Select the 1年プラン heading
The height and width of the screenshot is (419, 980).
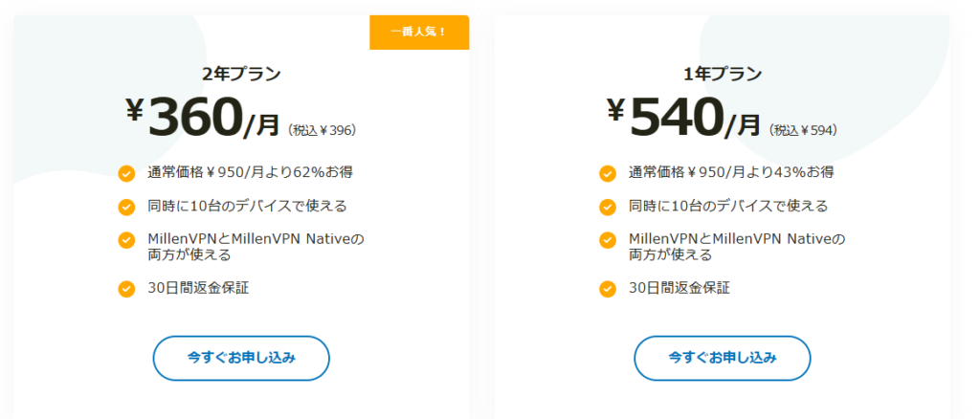723,74
